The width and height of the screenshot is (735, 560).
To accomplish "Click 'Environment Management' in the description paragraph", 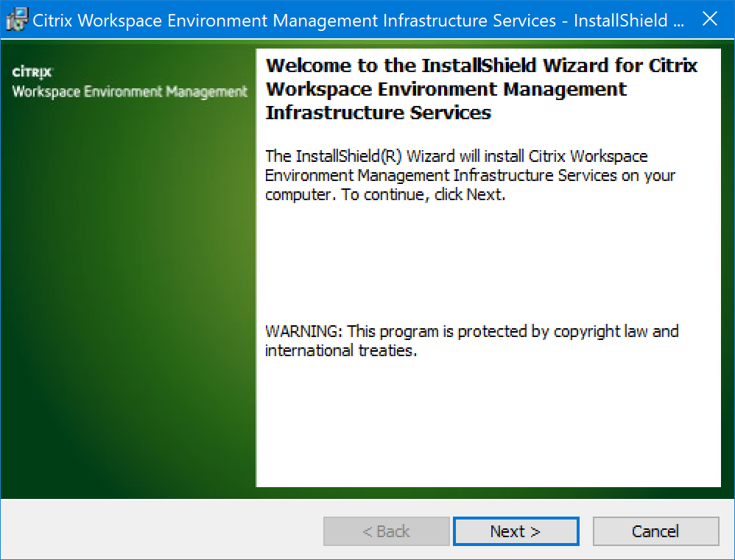I will tap(356, 176).
